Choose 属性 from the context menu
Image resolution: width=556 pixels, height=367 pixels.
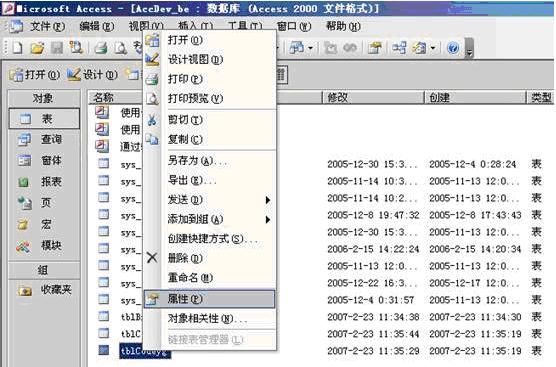(x=209, y=299)
